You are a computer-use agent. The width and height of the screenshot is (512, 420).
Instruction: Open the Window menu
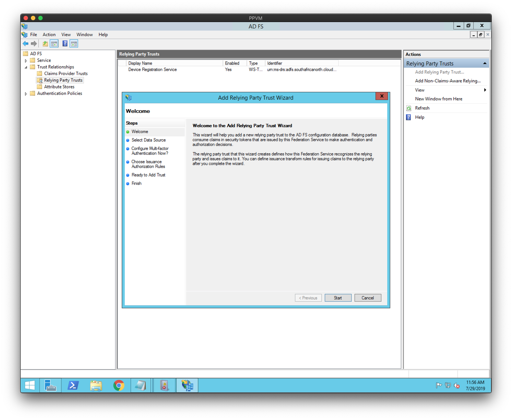point(85,35)
